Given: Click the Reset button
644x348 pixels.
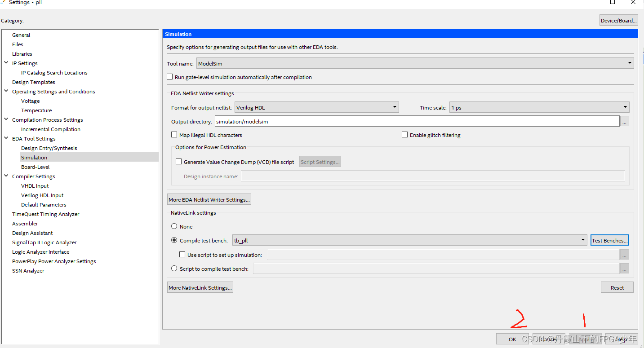Looking at the screenshot, I should 617,287.
